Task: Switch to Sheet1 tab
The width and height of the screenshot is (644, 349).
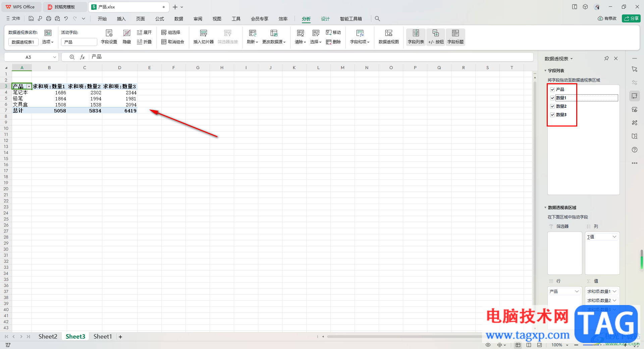Action: (x=103, y=337)
